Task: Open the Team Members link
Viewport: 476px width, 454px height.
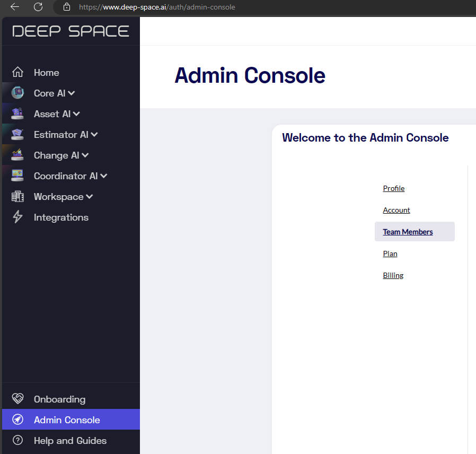Action: (408, 232)
